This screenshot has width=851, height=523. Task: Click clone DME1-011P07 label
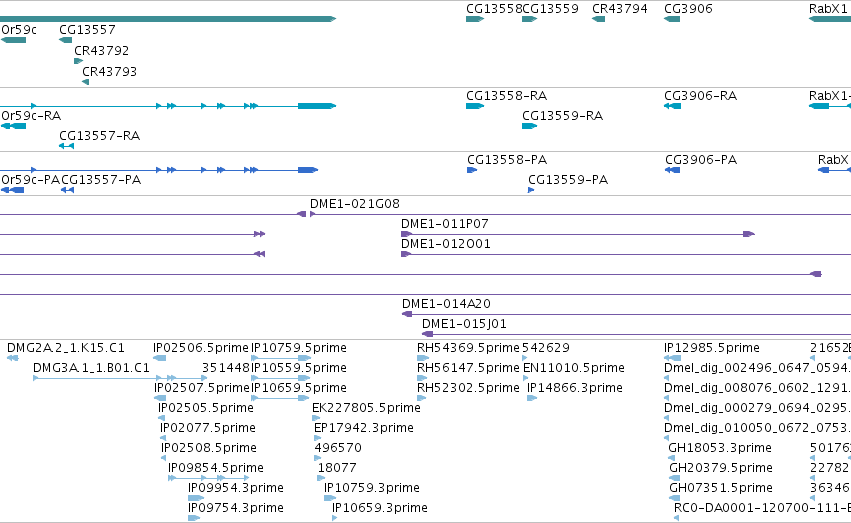point(444,224)
